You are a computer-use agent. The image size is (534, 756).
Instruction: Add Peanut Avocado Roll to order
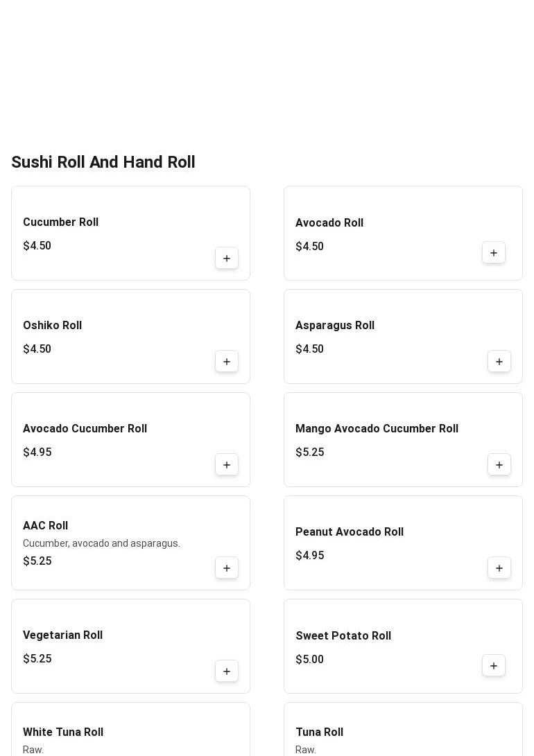coord(499,568)
